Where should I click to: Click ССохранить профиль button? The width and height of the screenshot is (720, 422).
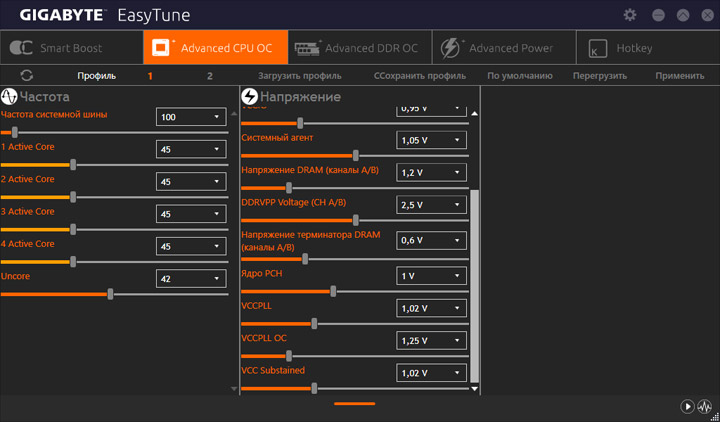click(x=420, y=76)
